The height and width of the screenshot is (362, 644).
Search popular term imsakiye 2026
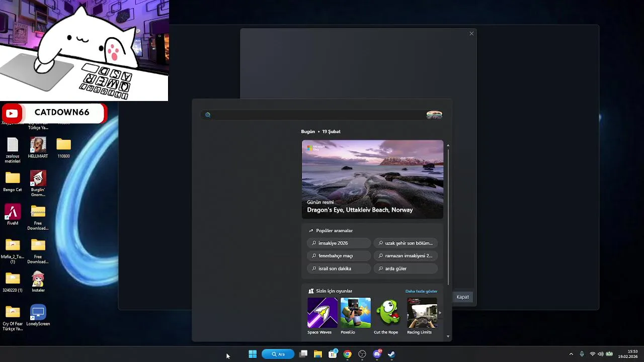tap(339, 243)
